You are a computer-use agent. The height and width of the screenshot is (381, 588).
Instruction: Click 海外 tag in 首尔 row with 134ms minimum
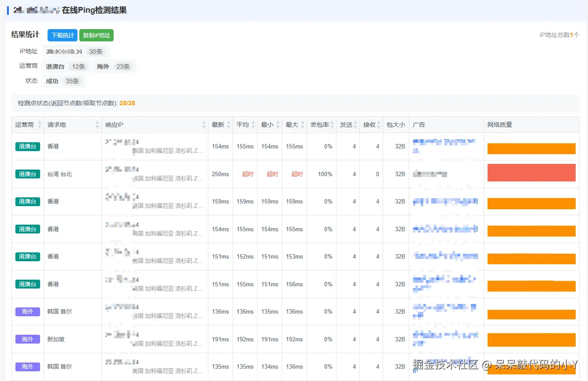[27, 366]
